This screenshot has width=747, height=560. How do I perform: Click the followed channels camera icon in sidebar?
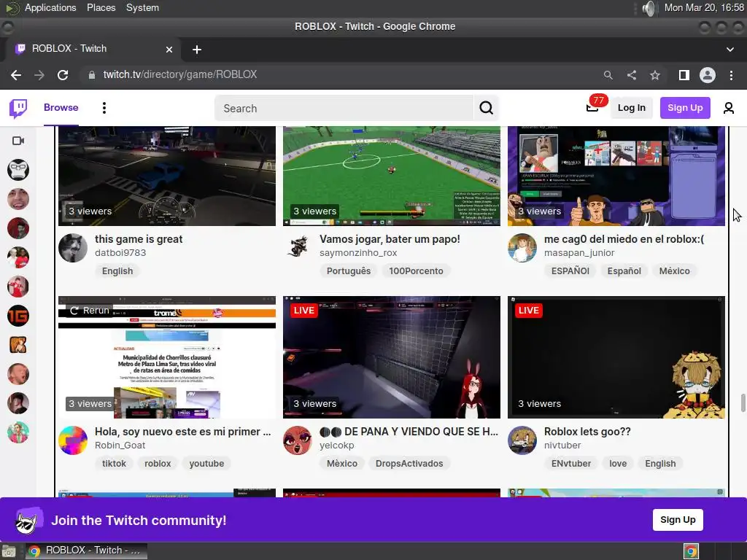18,141
